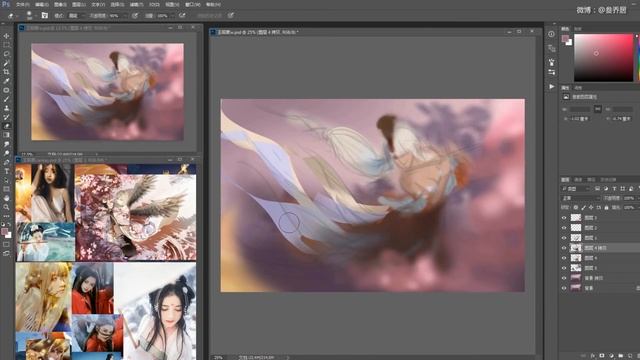Open the 文件 menu

(x=22, y=4)
